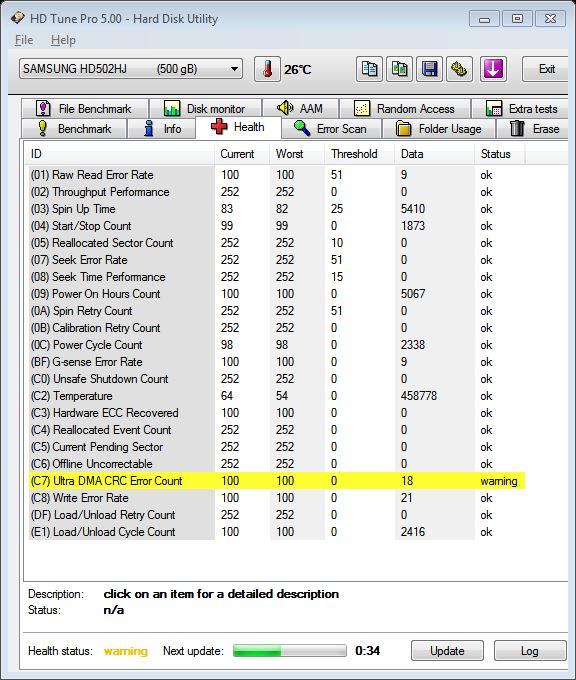Open the Help menu
Screen dimensions: 576x680
point(63,40)
